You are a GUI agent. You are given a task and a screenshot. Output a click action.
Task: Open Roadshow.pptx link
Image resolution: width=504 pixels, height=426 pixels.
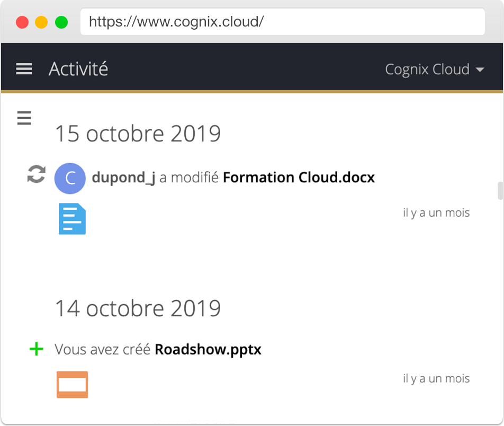208,349
